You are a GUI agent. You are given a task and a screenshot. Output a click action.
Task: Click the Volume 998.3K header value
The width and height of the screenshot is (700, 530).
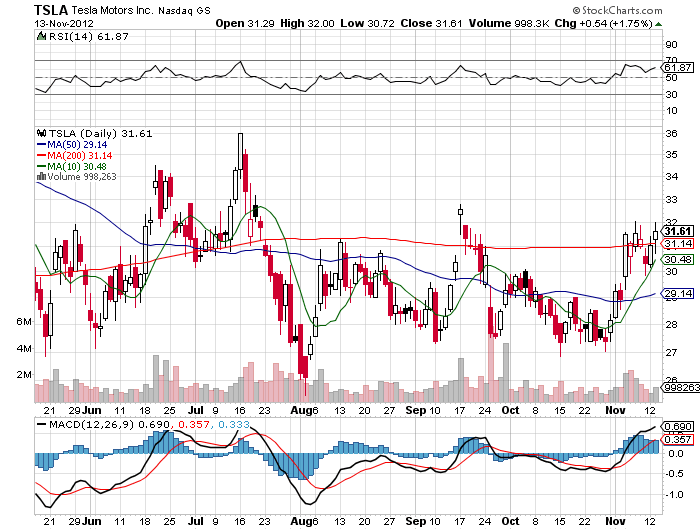[509, 23]
